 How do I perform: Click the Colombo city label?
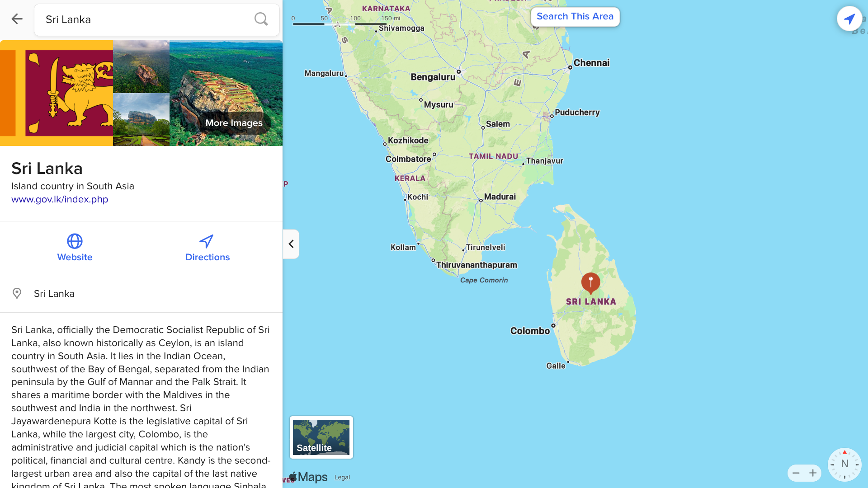(530, 331)
